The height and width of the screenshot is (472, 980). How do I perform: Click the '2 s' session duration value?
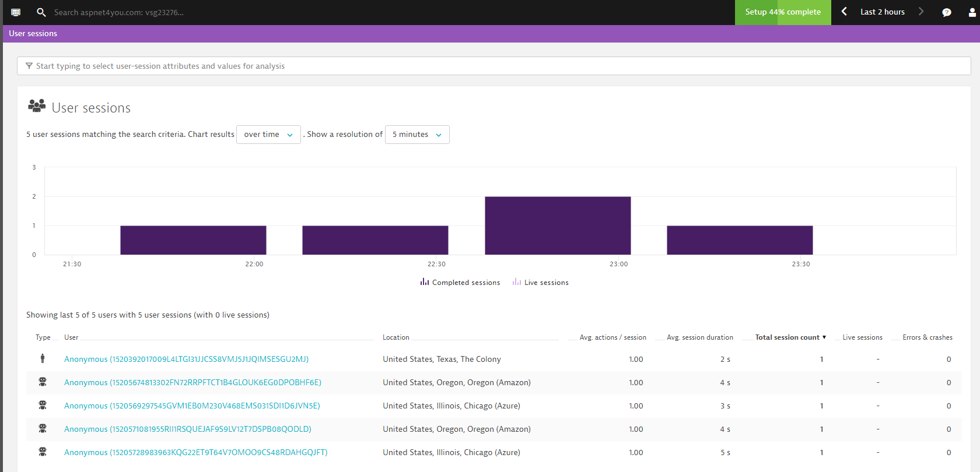[x=725, y=360]
